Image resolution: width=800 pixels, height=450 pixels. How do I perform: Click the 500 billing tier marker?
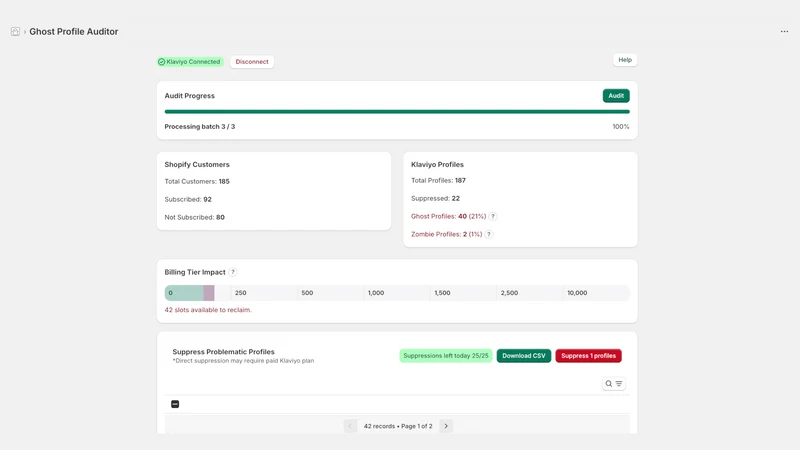click(x=307, y=293)
